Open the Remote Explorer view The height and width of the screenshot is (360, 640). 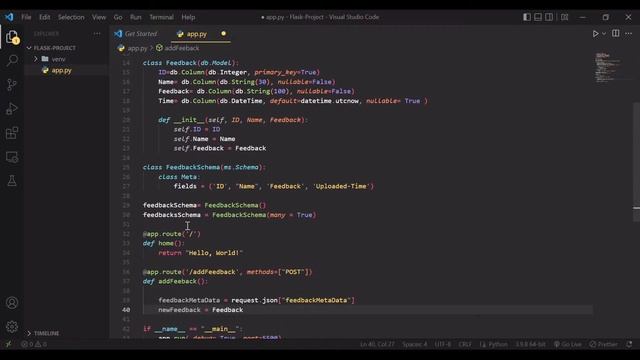click(12, 157)
